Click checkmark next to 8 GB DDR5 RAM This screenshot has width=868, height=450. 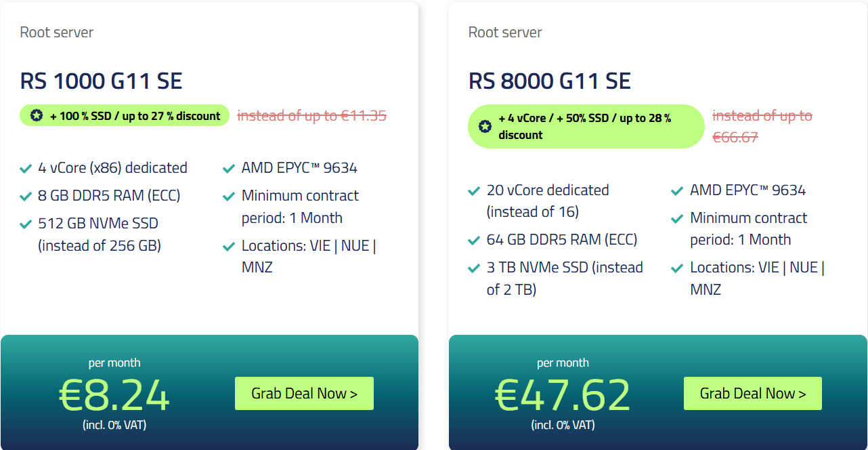(x=26, y=196)
